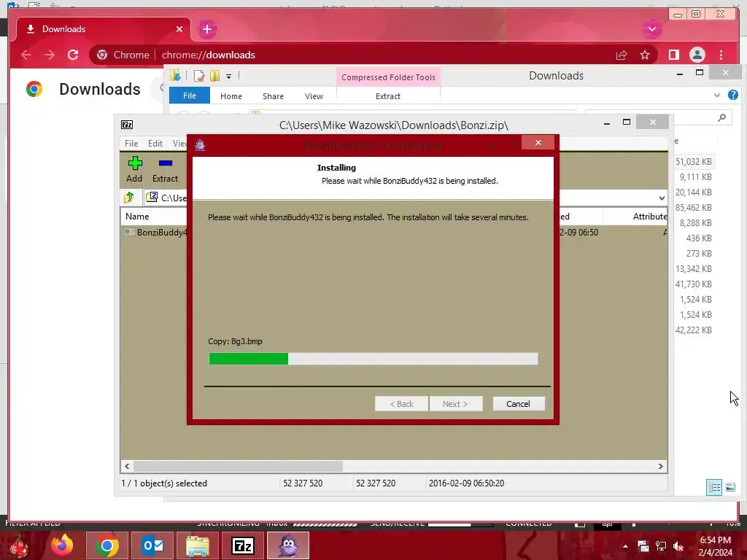Open the File tab in Explorer ribbon

coord(190,96)
